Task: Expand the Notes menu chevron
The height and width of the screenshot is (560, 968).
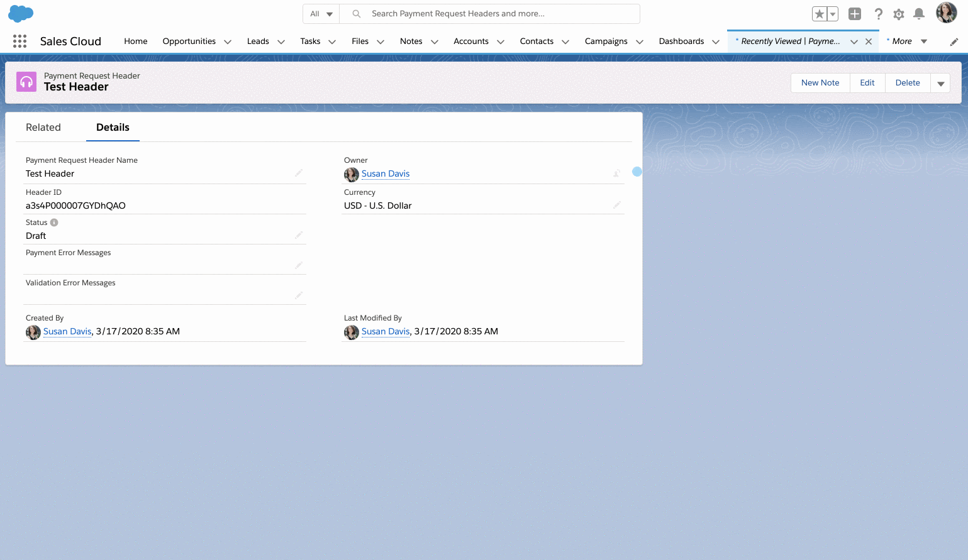Action: point(435,42)
